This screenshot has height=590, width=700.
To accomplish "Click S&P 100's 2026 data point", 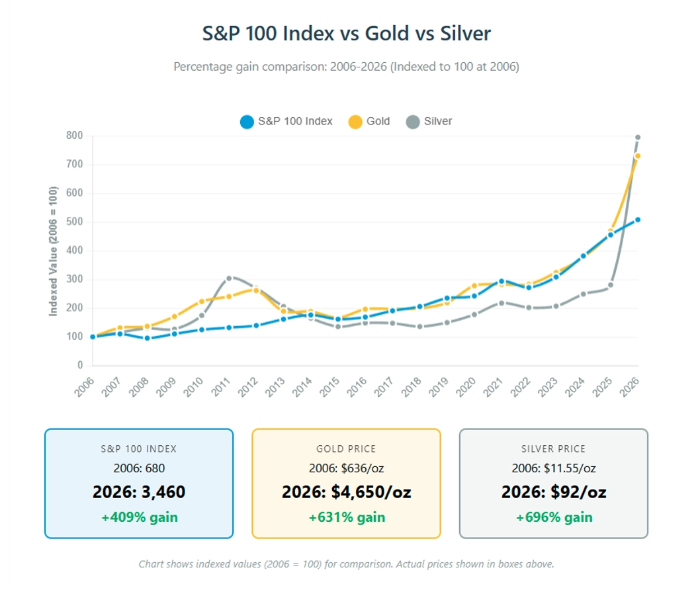I will tap(638, 220).
